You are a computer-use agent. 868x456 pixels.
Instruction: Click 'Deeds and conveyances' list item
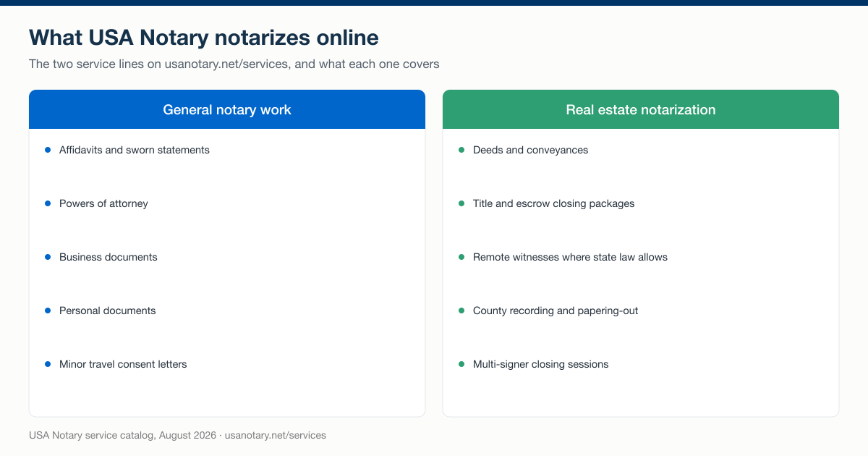530,150
